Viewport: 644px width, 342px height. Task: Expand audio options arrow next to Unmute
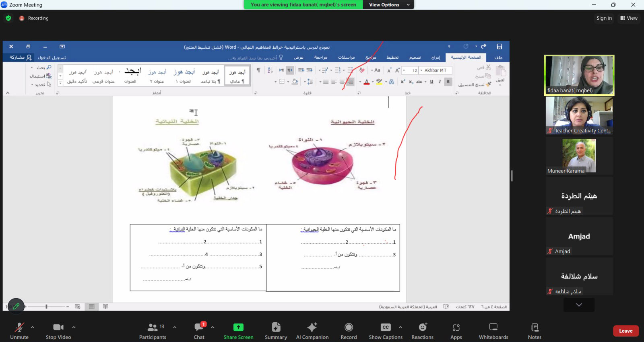click(33, 327)
